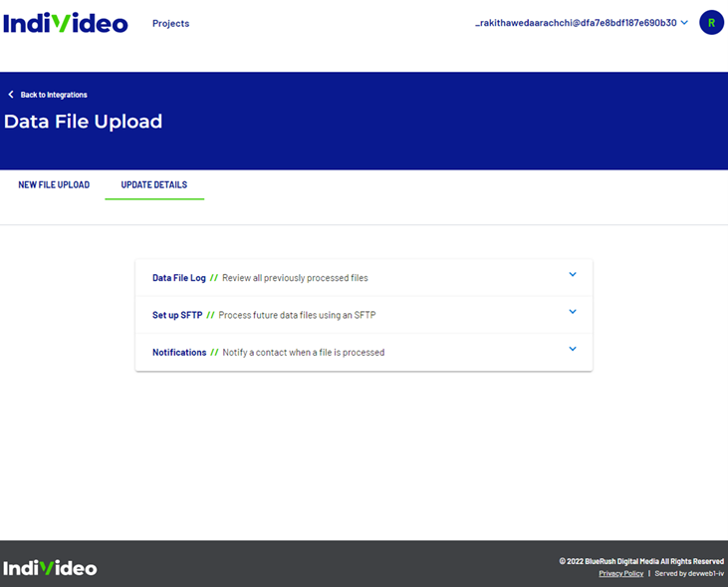Click the back chevron arrow icon
The image size is (728, 587).
(x=11, y=95)
